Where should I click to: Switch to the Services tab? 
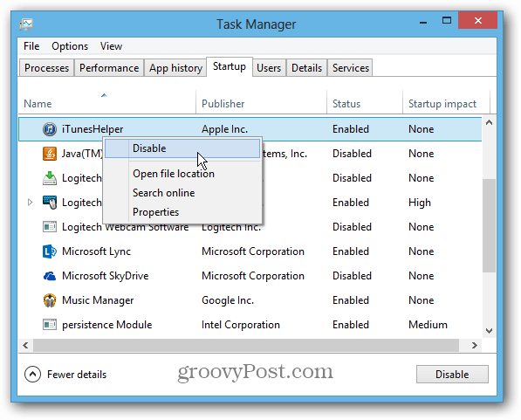pos(351,68)
